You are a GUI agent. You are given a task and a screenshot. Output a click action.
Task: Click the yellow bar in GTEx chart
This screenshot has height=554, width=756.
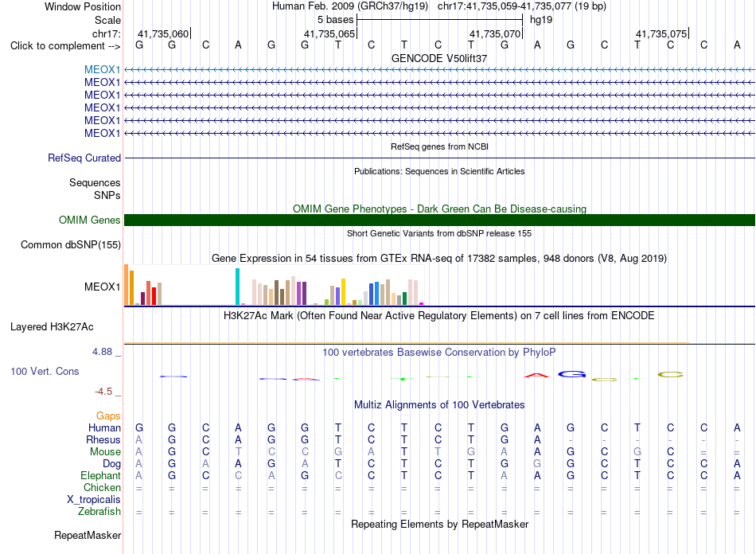pos(343,291)
